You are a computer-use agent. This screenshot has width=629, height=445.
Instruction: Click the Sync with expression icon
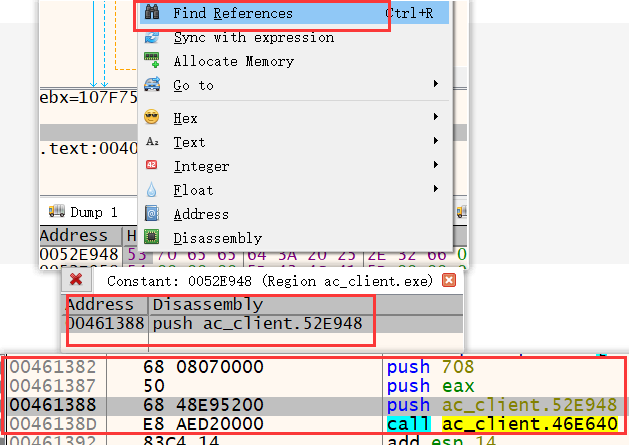[x=152, y=38]
